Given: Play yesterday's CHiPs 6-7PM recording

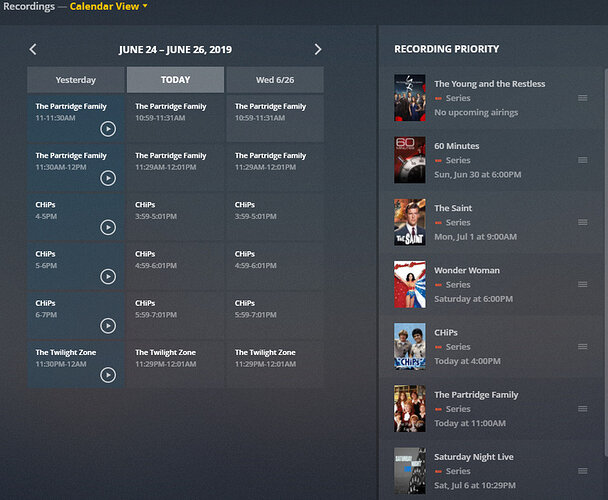Looking at the screenshot, I should click(x=108, y=326).
